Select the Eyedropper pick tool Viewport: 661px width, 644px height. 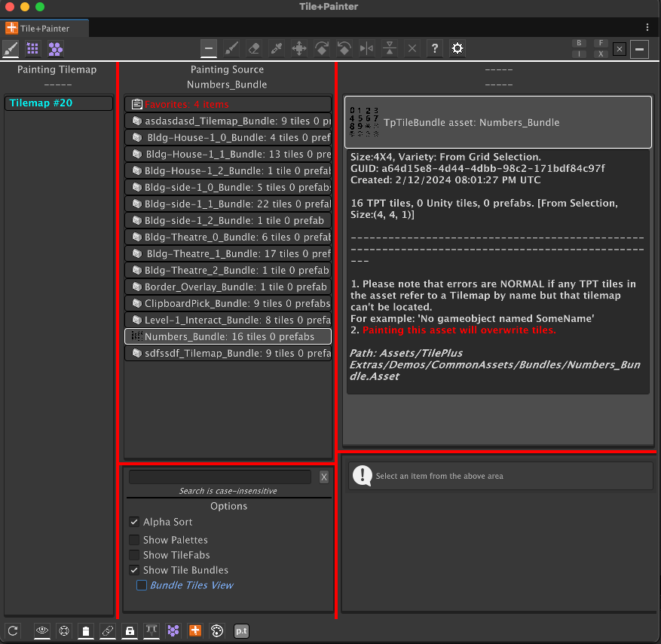click(277, 48)
